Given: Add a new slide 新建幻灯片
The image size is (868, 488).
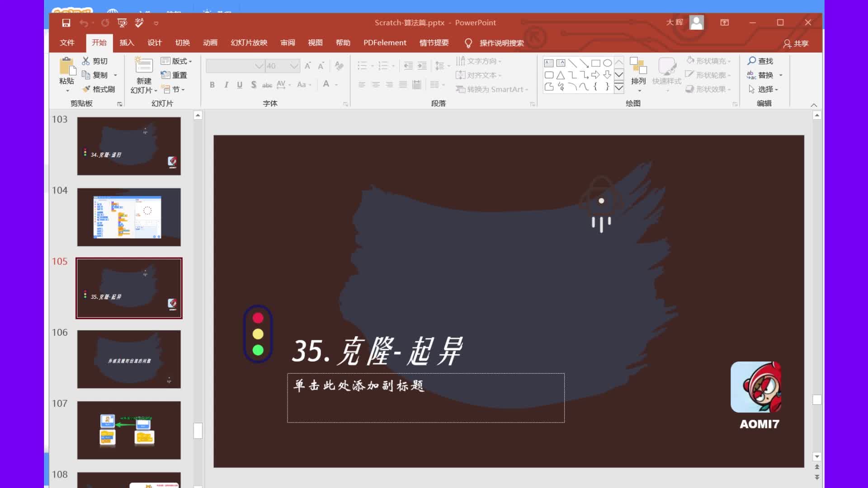Looking at the screenshot, I should point(144,75).
